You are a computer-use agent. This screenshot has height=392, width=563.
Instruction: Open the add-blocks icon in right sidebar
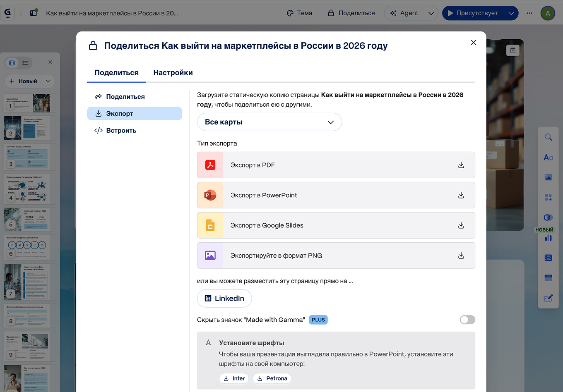click(x=548, y=198)
